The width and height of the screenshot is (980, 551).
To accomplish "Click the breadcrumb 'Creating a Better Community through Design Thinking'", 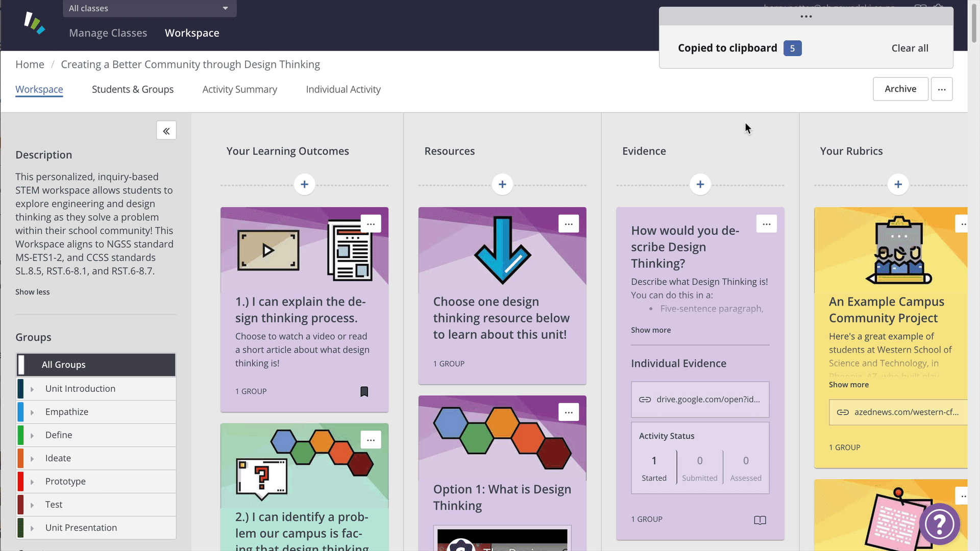I will (190, 64).
